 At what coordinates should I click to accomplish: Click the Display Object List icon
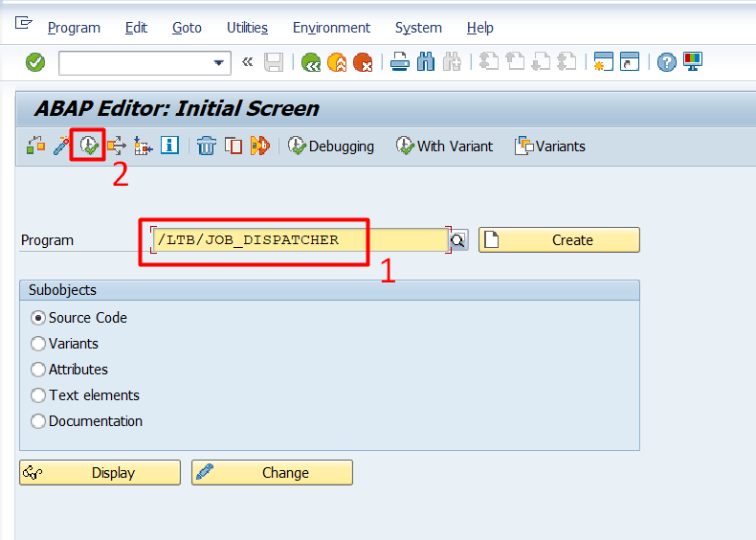143,146
